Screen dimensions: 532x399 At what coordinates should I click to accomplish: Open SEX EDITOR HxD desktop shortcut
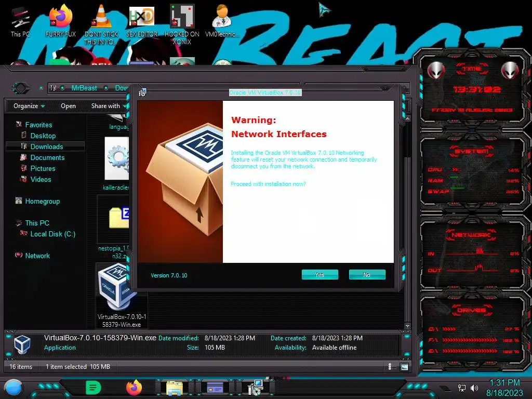tap(142, 21)
